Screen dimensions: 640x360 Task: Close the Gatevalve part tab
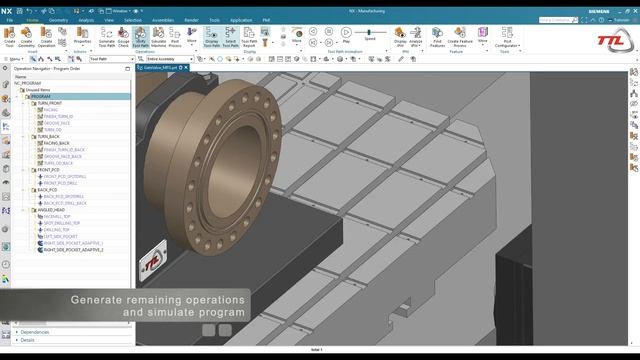(186, 67)
